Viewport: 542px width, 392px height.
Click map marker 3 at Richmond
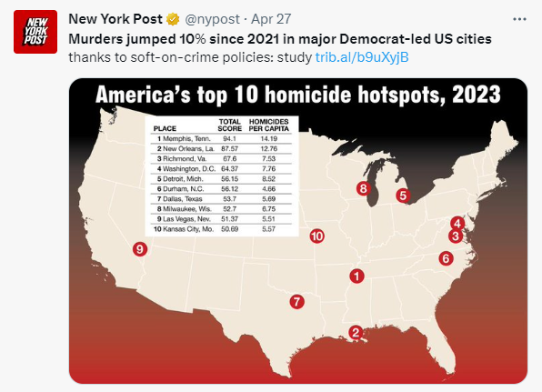pyautogui.click(x=456, y=236)
